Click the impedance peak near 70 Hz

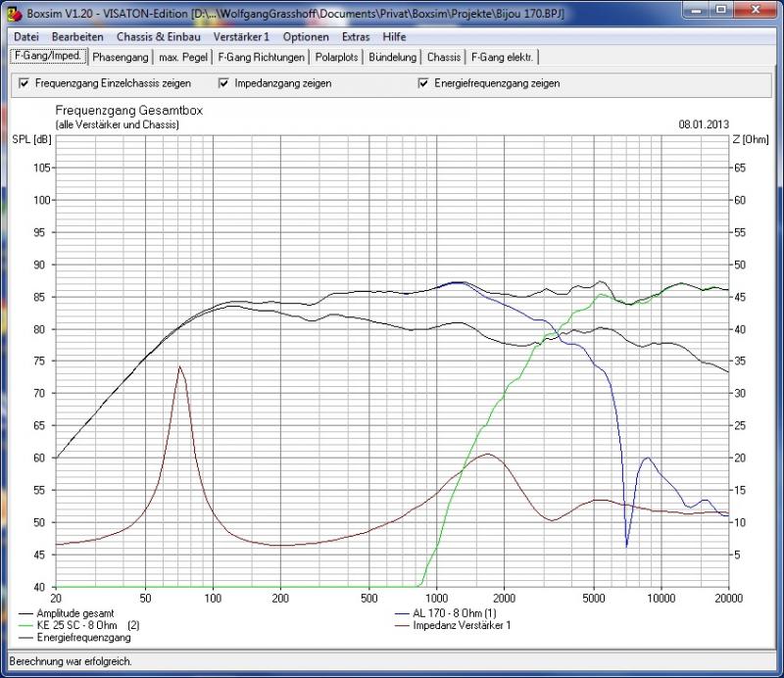click(x=179, y=366)
